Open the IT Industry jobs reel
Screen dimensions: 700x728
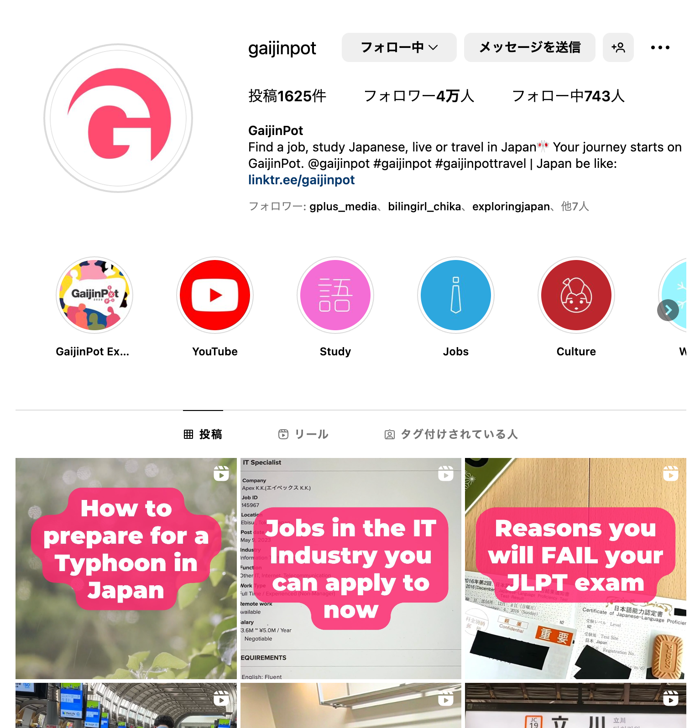[x=351, y=568]
